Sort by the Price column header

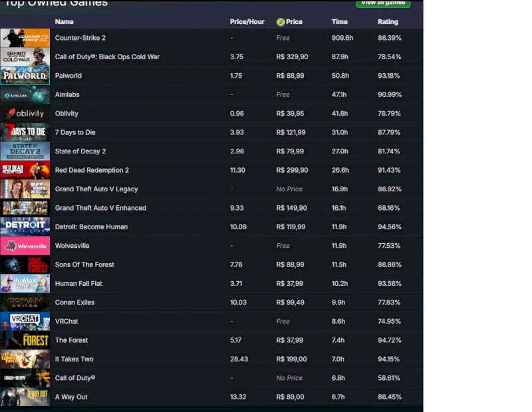pyautogui.click(x=294, y=22)
